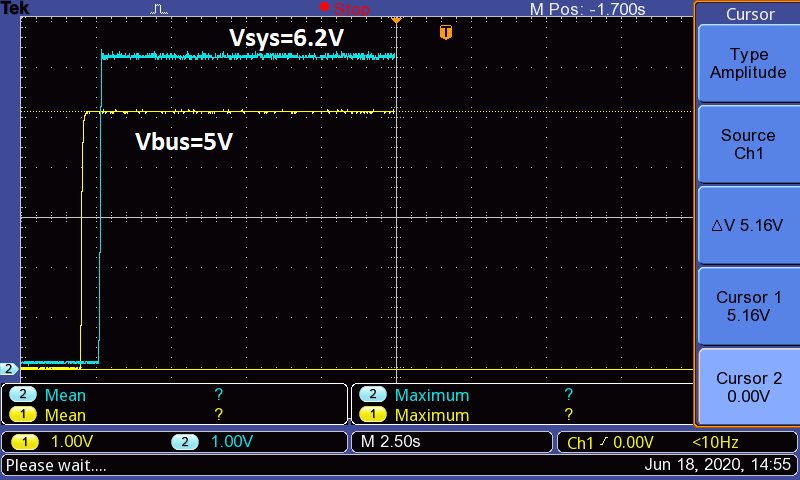Select Cursor 2 0.00V control
The image size is (800, 480).
point(748,387)
